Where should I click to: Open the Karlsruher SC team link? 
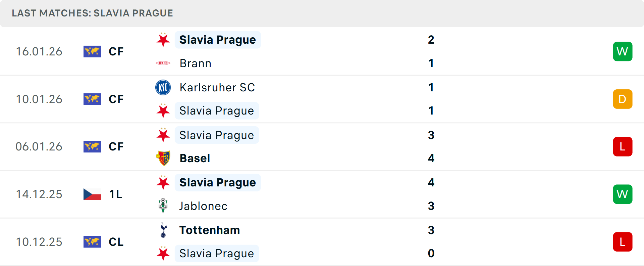tap(217, 87)
